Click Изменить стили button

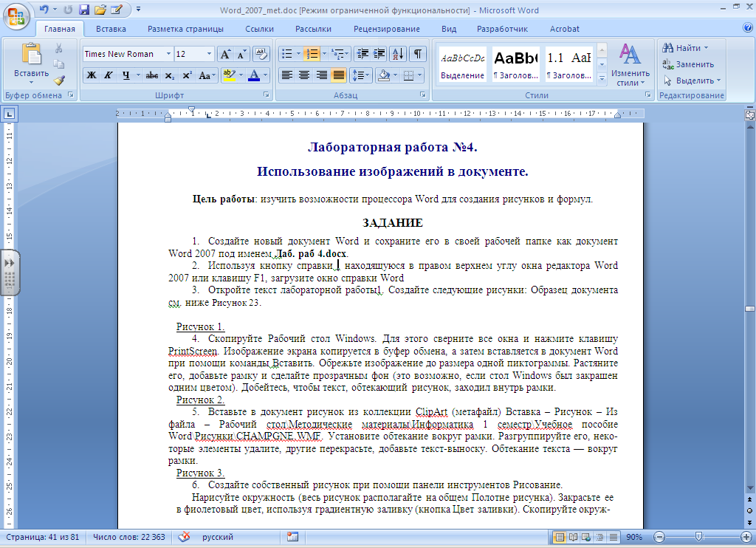(630, 65)
